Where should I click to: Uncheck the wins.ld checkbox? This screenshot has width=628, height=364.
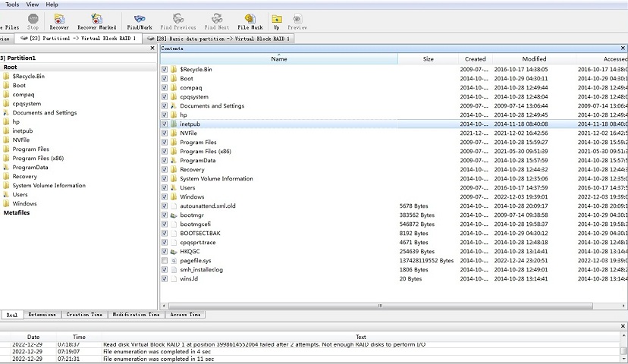[165, 279]
